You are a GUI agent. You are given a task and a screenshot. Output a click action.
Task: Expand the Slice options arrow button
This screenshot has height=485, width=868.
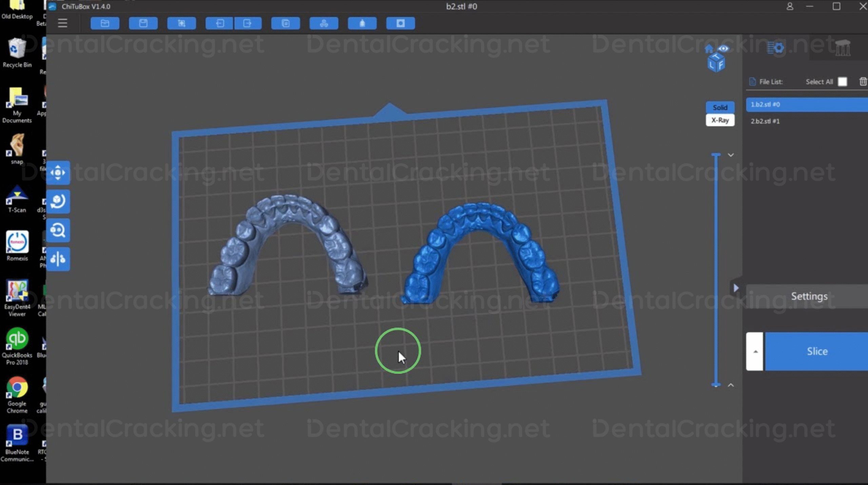point(755,351)
